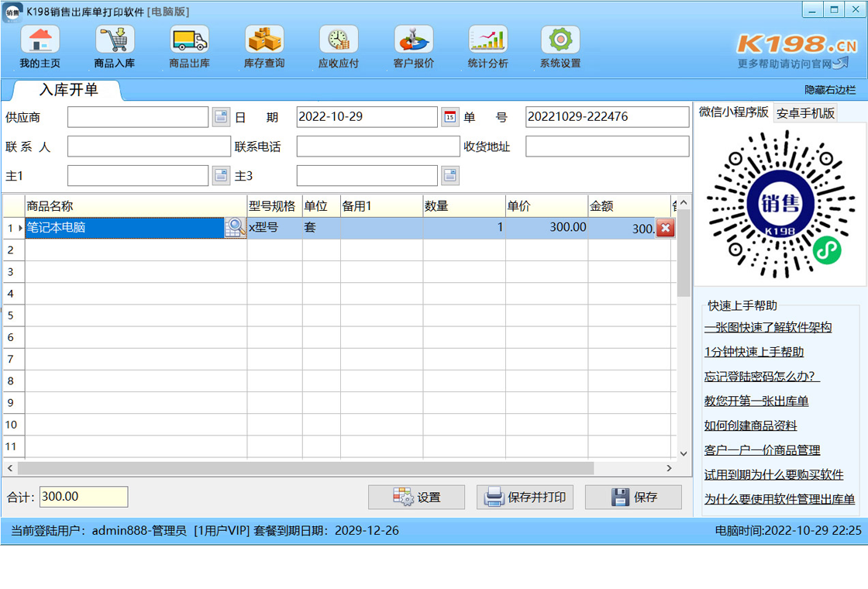Viewport: 868px width, 589px height.
Task: Click inside the 供应商 input field
Action: tap(138, 117)
